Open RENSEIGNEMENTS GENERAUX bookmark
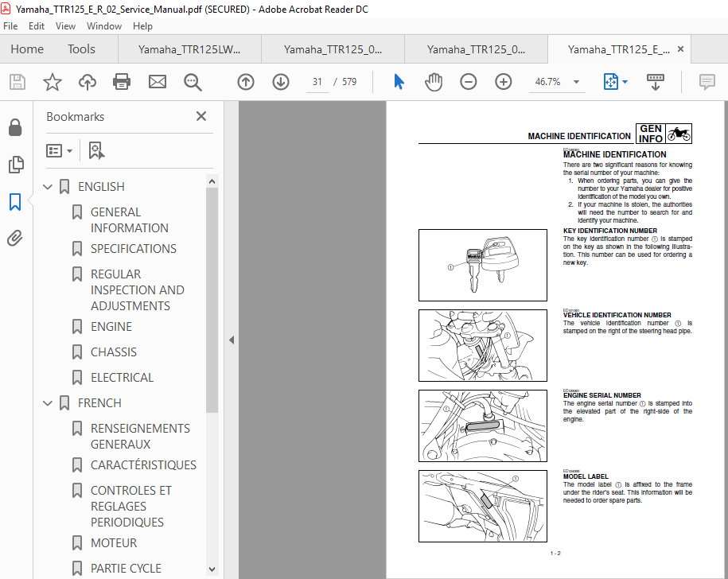 (x=140, y=436)
